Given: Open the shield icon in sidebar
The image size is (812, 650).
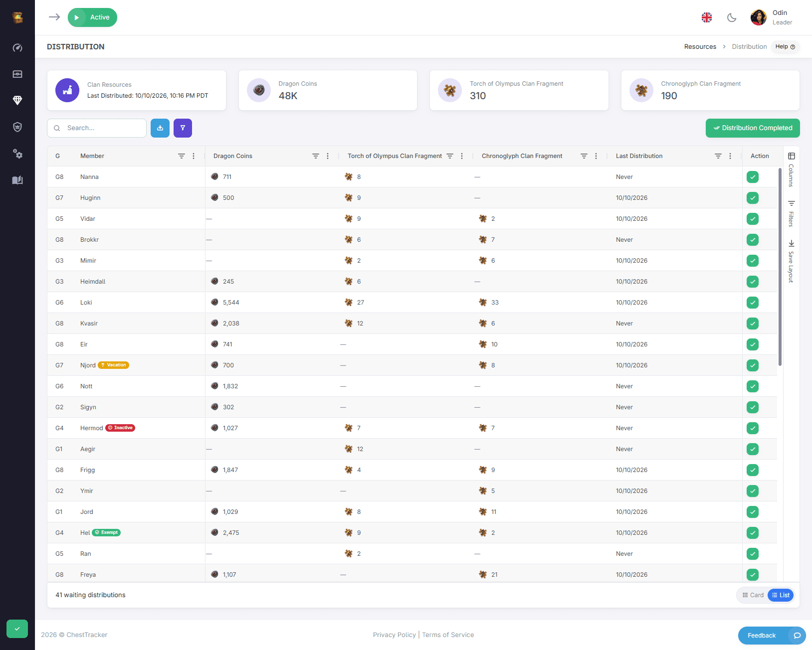Looking at the screenshot, I should 17,127.
